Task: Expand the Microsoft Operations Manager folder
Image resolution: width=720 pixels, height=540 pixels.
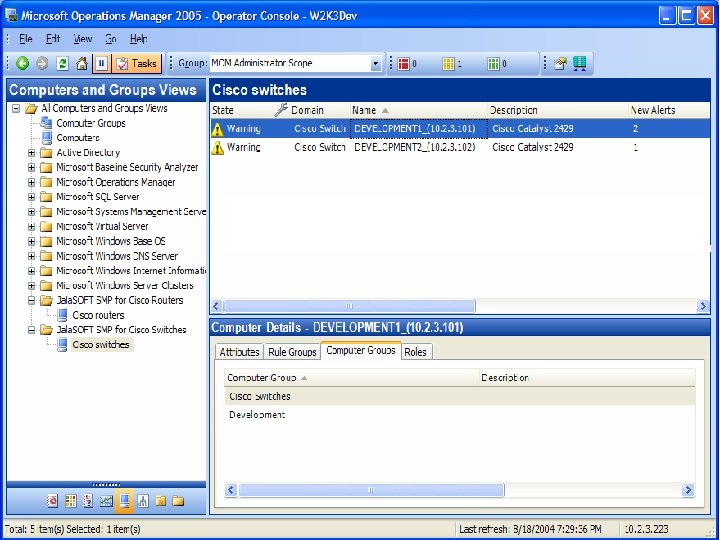Action: coord(31,182)
